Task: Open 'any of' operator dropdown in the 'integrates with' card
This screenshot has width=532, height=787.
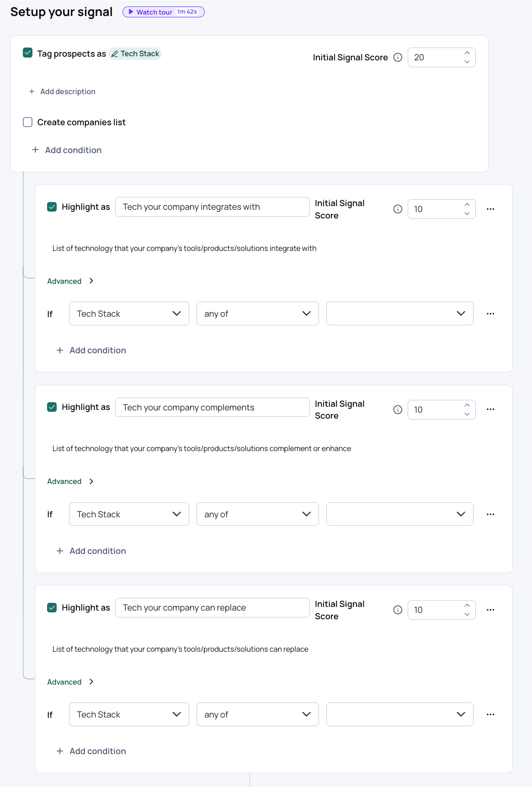Action: pos(257,314)
